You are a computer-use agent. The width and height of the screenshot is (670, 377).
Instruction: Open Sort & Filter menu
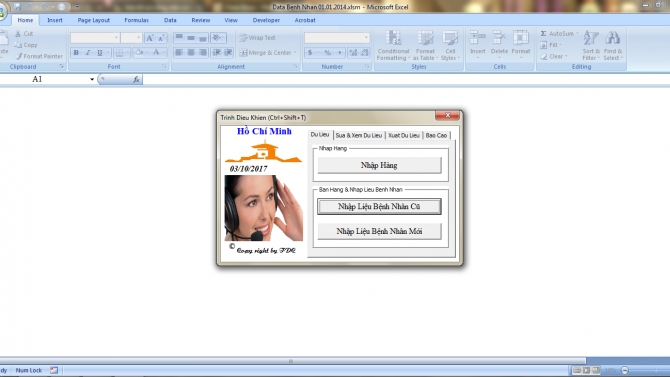click(591, 45)
